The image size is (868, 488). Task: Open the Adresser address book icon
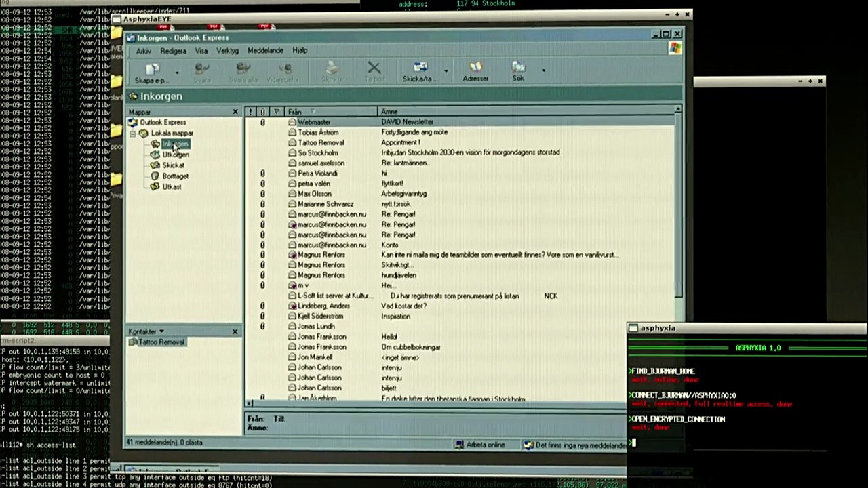[x=475, y=67]
